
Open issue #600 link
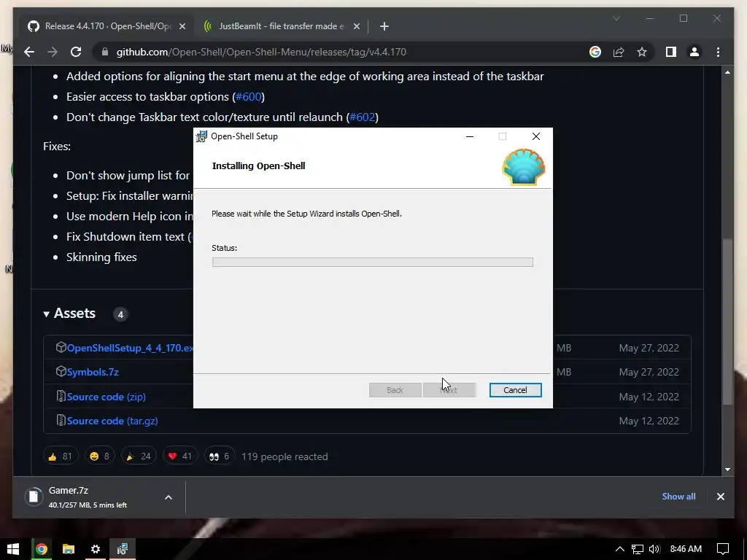click(248, 97)
